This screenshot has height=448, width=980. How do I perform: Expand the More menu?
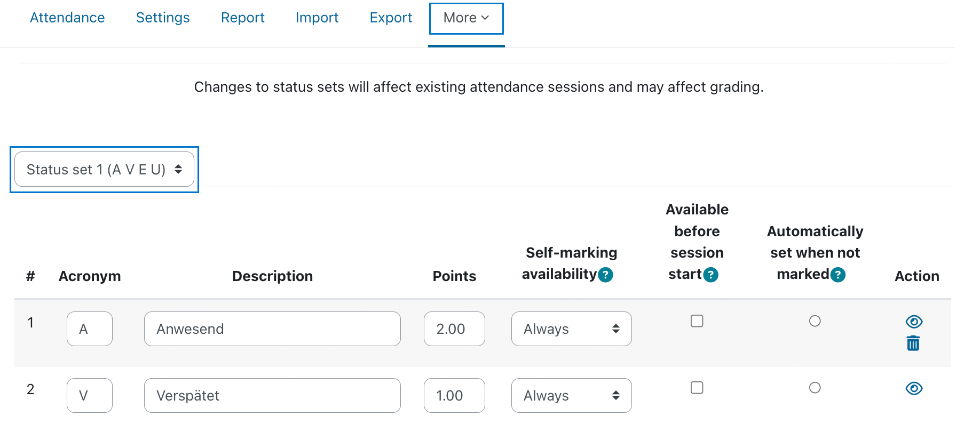tap(467, 18)
